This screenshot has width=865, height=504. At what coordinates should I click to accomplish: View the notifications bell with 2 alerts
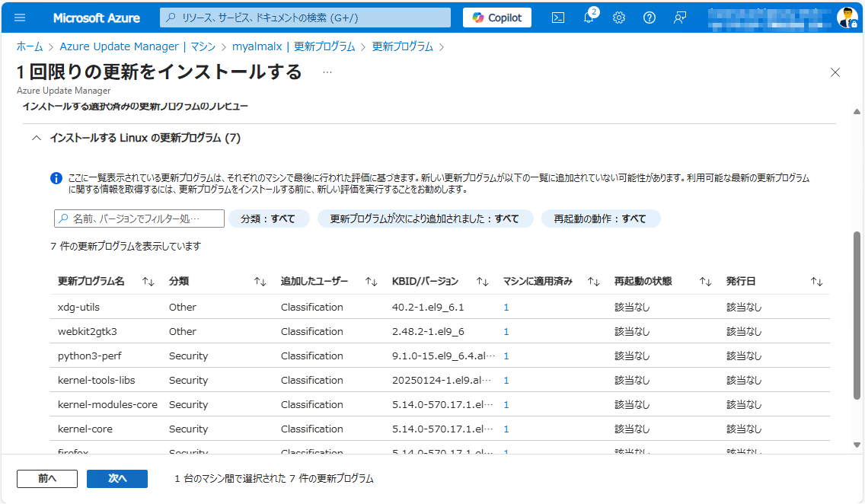pos(588,17)
